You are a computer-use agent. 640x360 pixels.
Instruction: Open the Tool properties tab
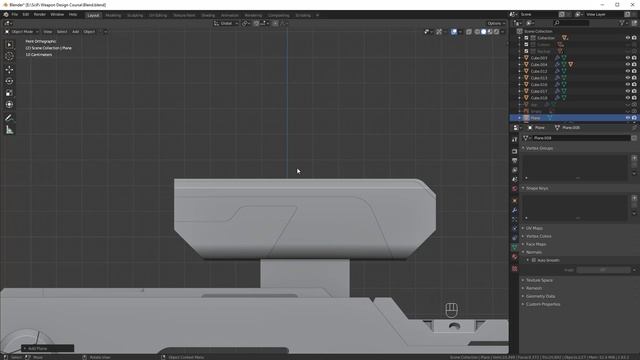pyautogui.click(x=514, y=140)
